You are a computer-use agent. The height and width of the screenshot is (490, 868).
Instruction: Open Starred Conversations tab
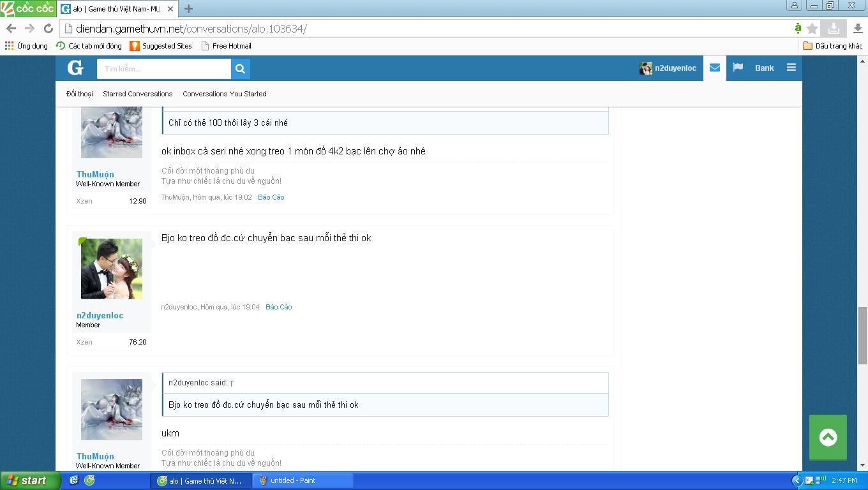[138, 94]
